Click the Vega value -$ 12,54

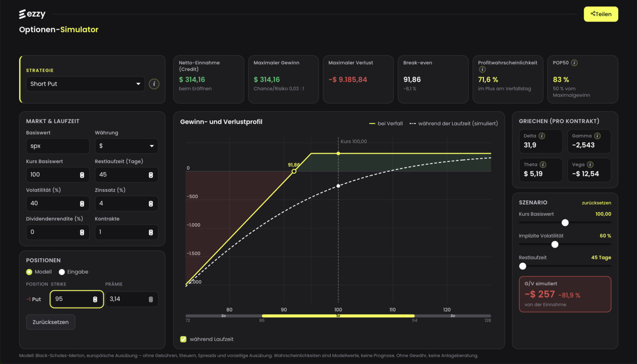click(x=586, y=174)
